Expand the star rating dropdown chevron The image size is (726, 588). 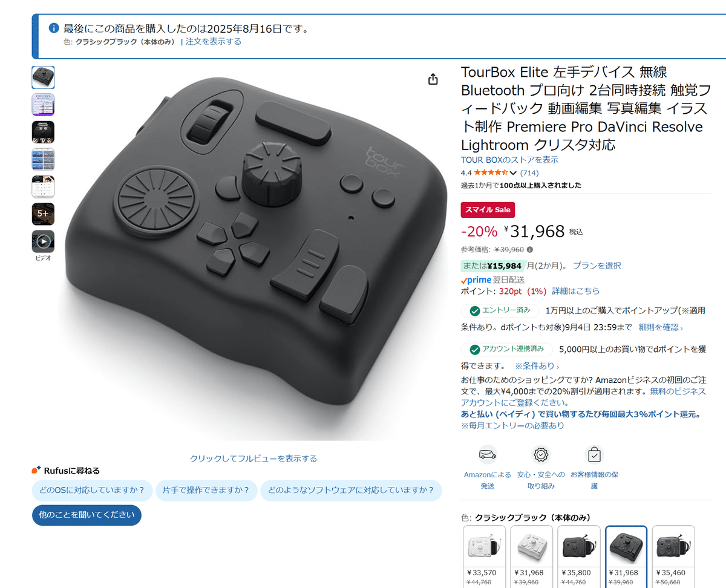click(513, 173)
